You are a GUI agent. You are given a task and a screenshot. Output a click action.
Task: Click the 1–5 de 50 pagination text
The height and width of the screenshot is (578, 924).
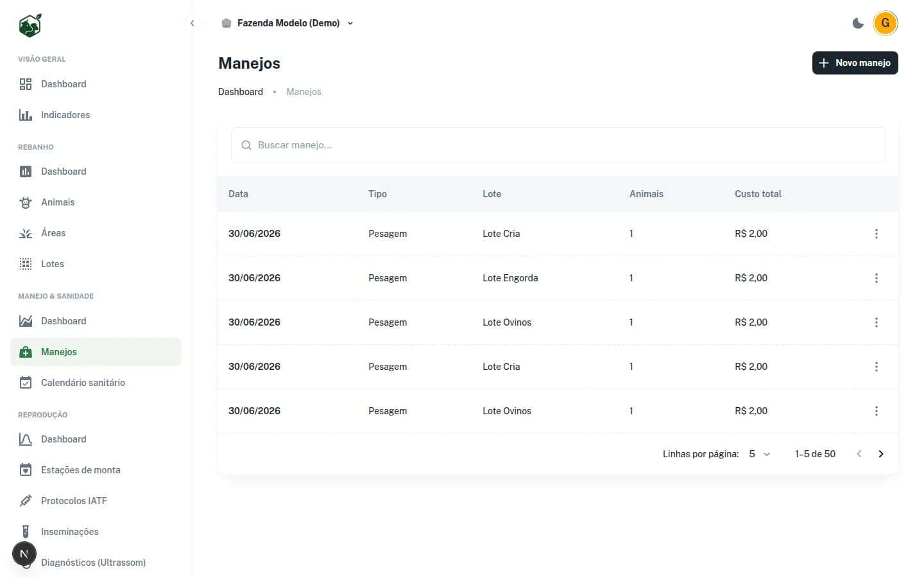[815, 454]
